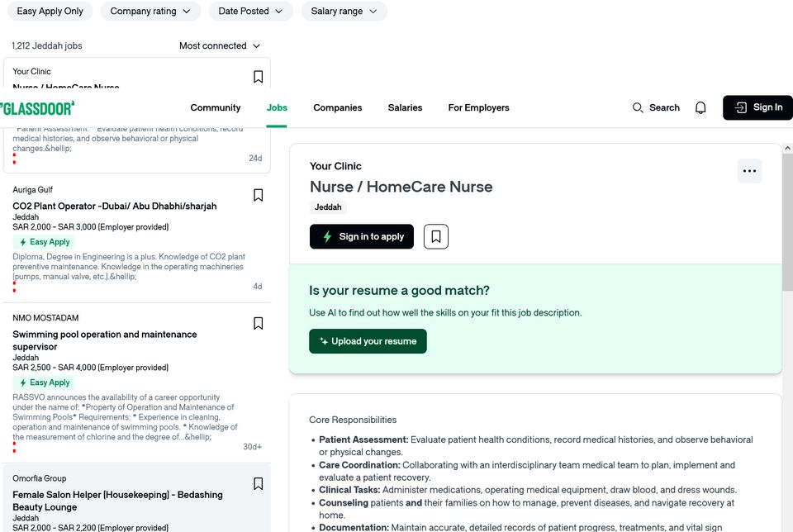Save the Your Clinic job listing bookmark
793x532 pixels.
[258, 76]
